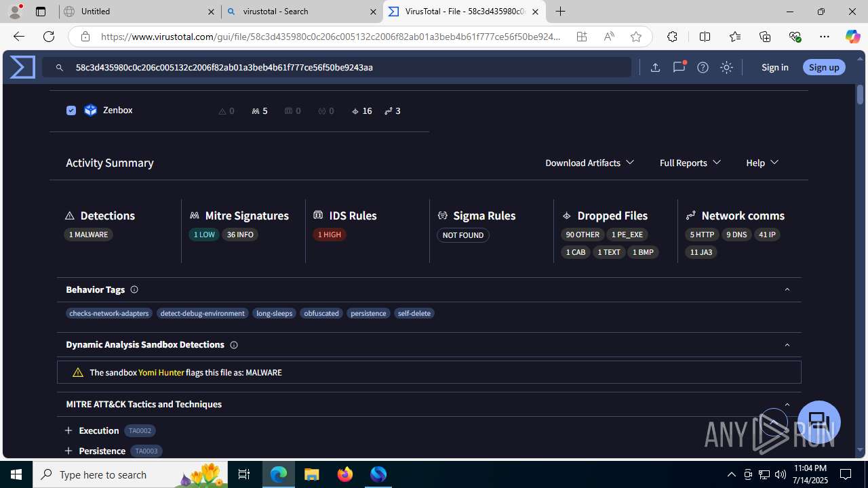The width and height of the screenshot is (868, 488).
Task: Click the browser Back arrow
Action: (x=18, y=37)
